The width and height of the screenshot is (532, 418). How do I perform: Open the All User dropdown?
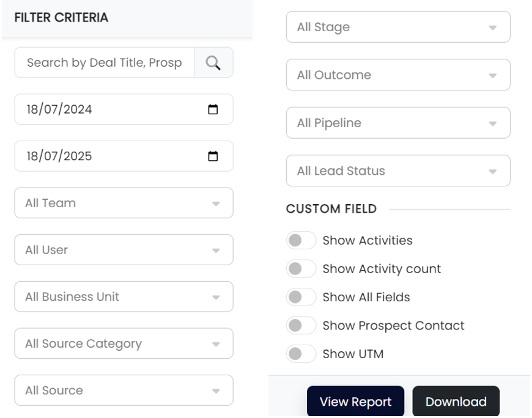[124, 250]
